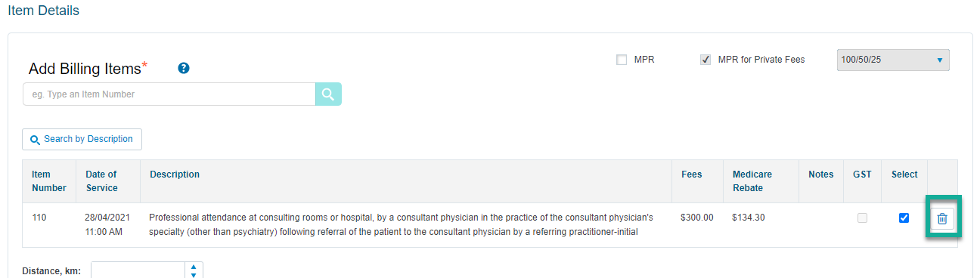Viewport: 980px width, 278px height.
Task: Click the Fees column header
Action: (x=691, y=175)
